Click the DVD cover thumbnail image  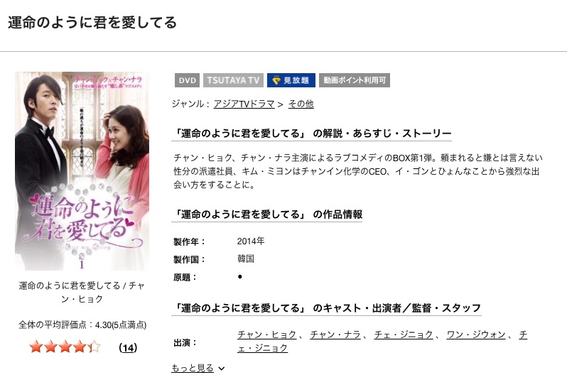[x=82, y=171]
